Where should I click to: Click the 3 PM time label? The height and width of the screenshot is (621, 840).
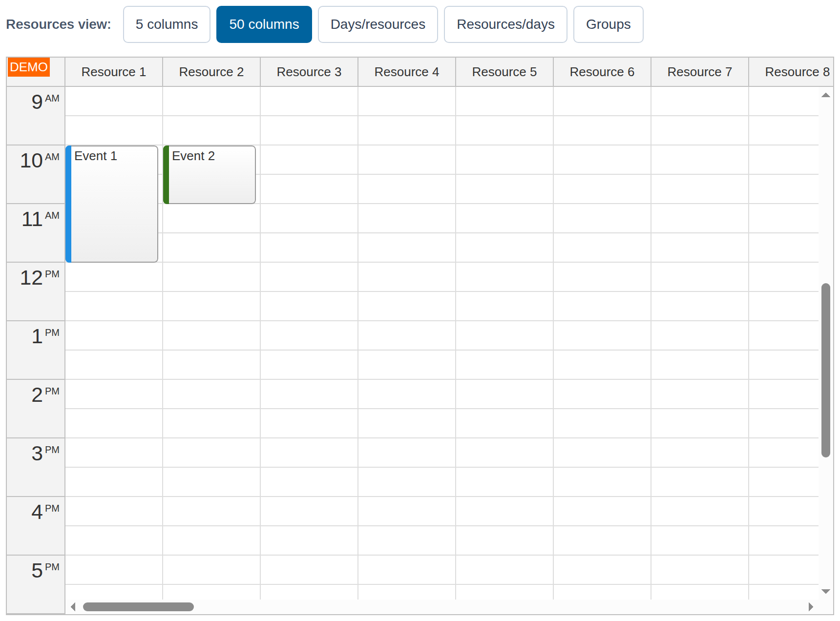click(36, 467)
